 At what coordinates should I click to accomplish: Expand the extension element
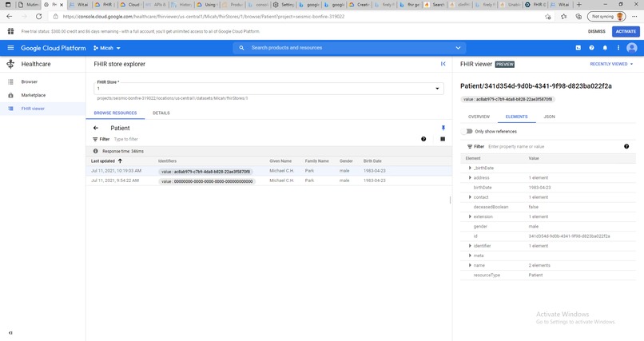point(470,216)
